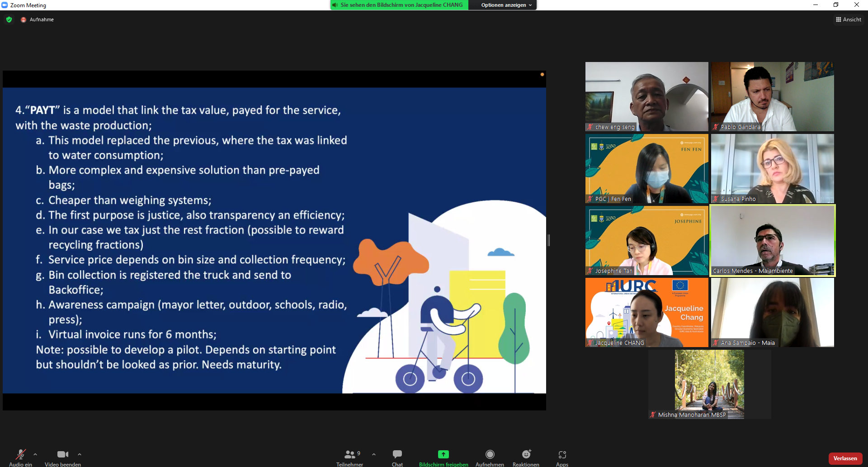Stop camera with the Video beenden button

click(63, 457)
